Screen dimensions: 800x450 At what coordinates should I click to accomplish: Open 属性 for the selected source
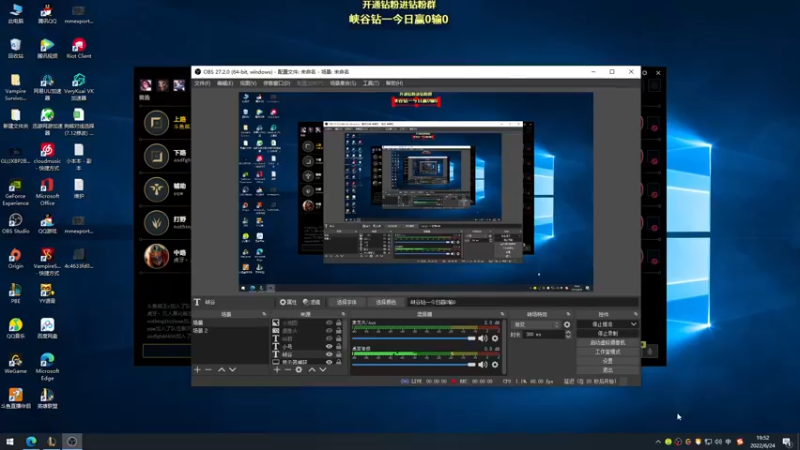pos(288,302)
